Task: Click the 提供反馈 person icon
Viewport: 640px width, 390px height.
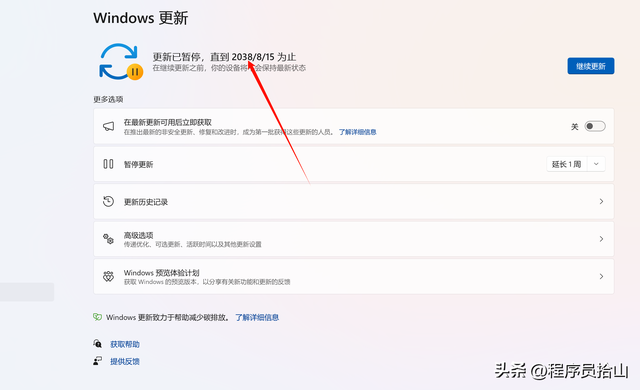Action: 97,361
